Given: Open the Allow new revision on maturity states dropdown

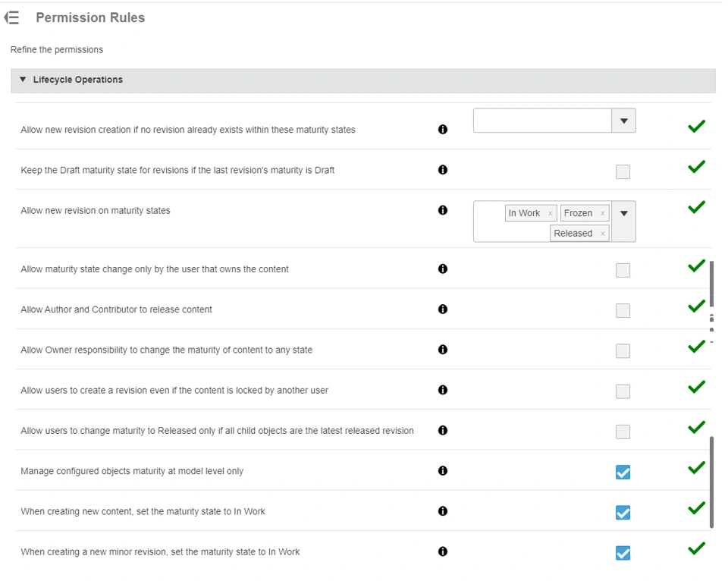Looking at the screenshot, I should 623,214.
